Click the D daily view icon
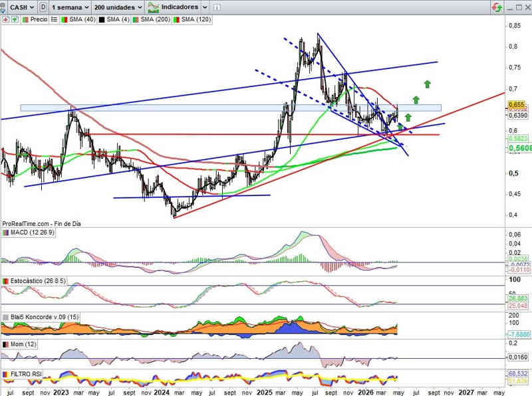This screenshot has width=532, height=396. pos(43,7)
